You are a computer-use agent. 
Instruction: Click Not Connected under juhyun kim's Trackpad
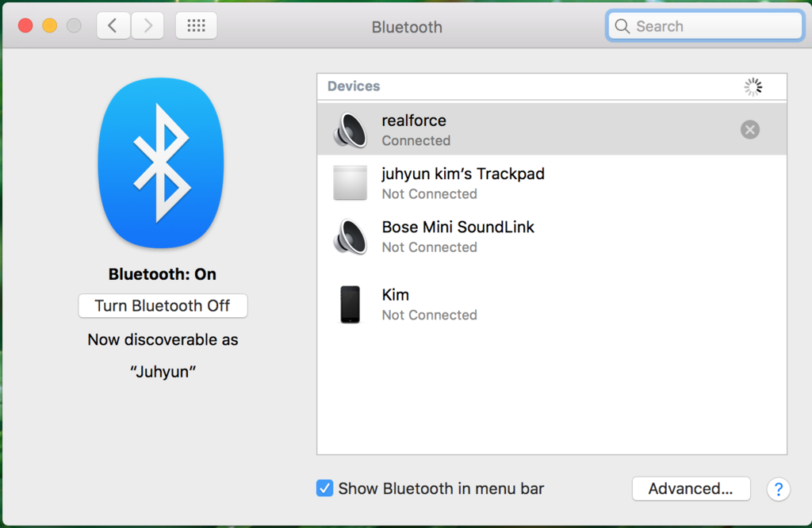click(x=429, y=193)
